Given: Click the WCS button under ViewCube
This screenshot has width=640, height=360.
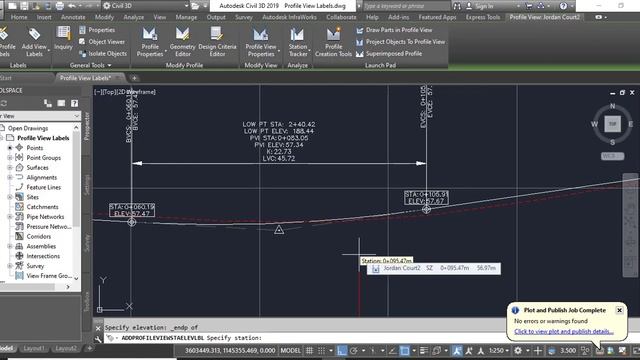Looking at the screenshot, I should pos(612,156).
